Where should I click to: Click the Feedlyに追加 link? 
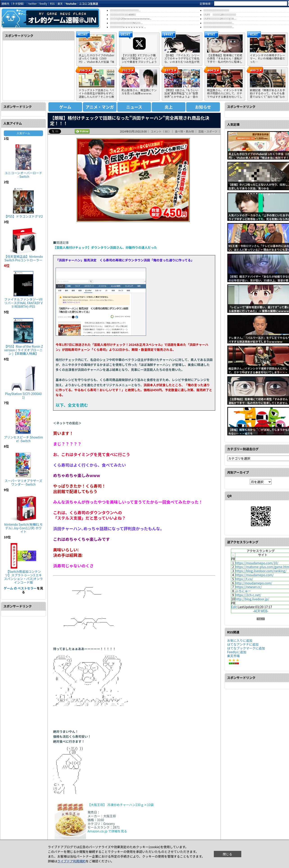(x=237, y=652)
